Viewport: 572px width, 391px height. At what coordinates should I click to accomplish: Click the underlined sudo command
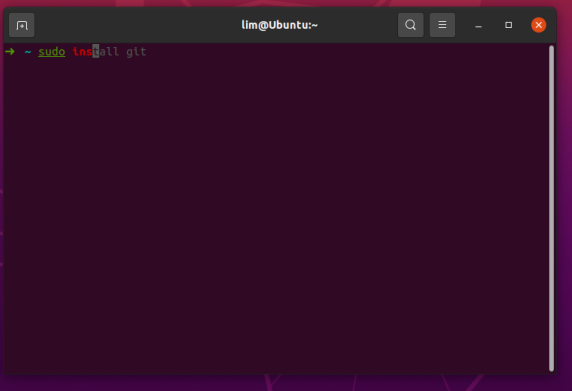click(52, 52)
